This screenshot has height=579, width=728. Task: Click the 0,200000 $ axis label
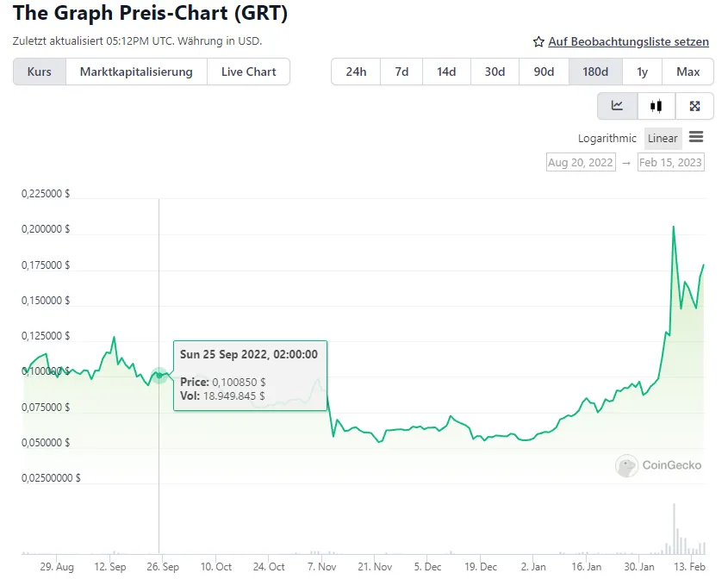coord(46,229)
